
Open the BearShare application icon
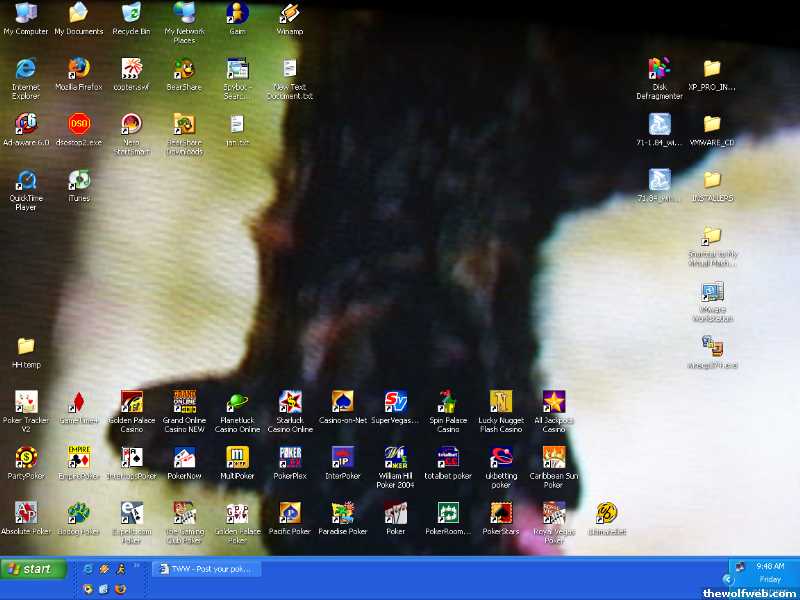click(x=184, y=69)
